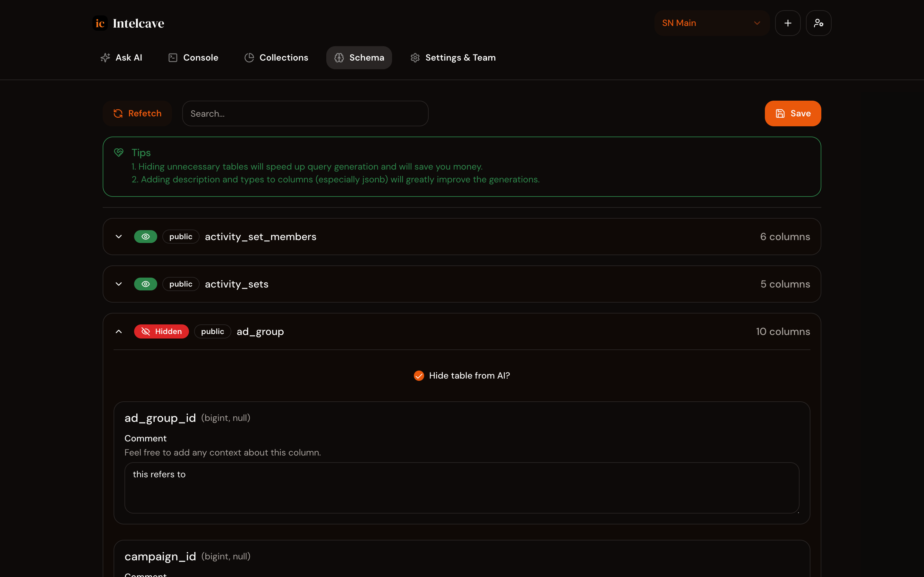The height and width of the screenshot is (577, 924).
Task: Open the Collections tab
Action: click(x=277, y=58)
